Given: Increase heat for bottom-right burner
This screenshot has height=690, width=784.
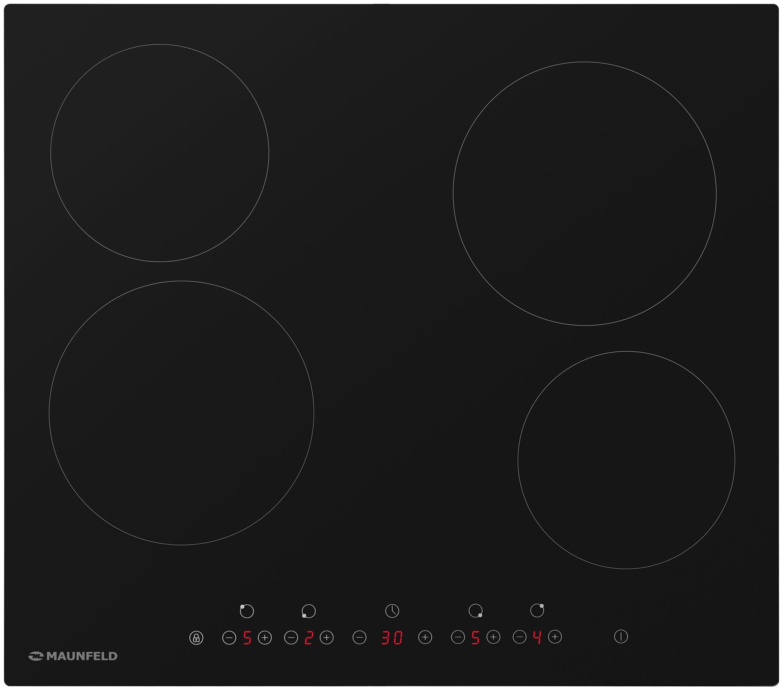Looking at the screenshot, I should (x=493, y=638).
